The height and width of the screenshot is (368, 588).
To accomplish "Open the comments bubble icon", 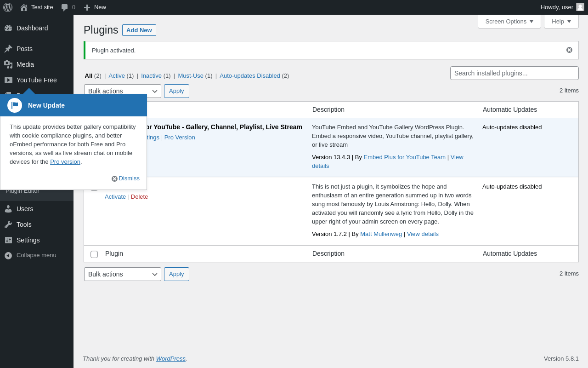I will click(65, 7).
